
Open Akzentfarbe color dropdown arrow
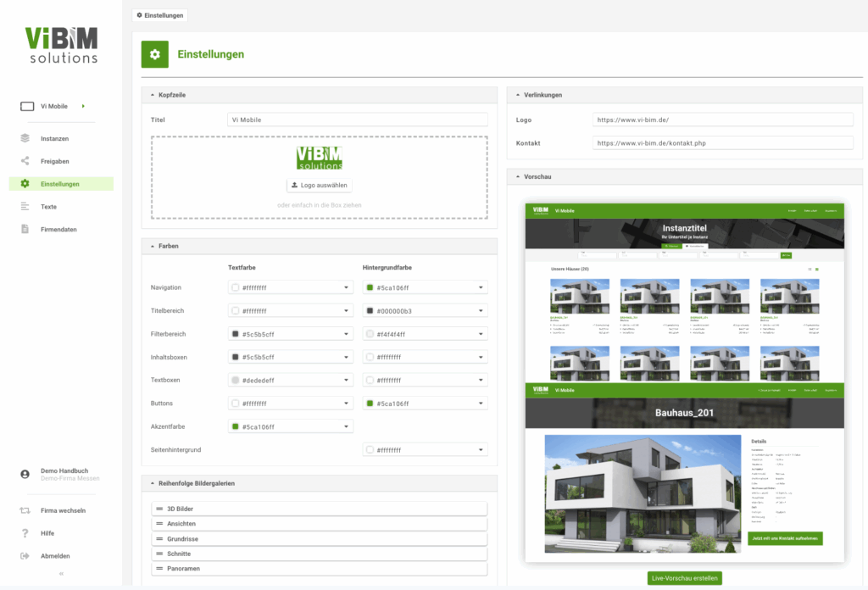coord(346,426)
